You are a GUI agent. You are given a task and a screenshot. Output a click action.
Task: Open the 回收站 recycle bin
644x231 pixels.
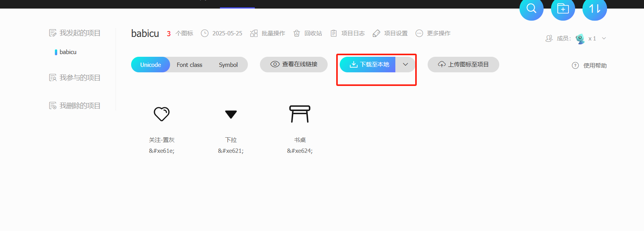pyautogui.click(x=308, y=33)
